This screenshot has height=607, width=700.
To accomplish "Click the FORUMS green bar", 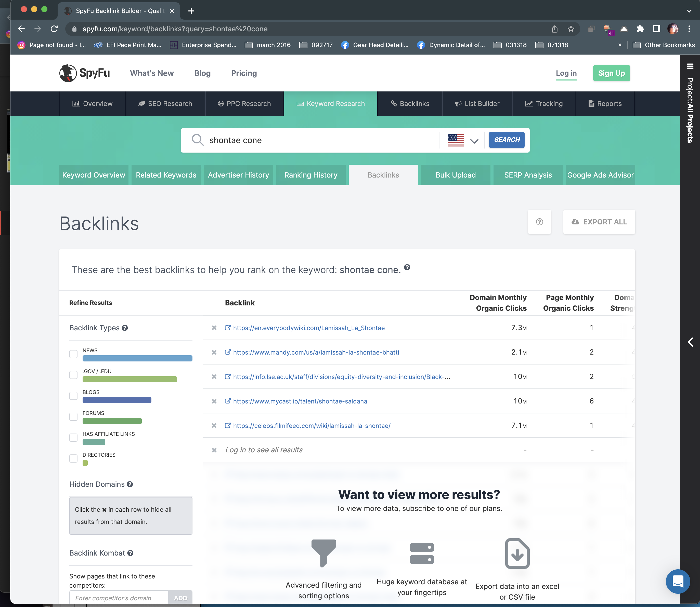I will (112, 421).
